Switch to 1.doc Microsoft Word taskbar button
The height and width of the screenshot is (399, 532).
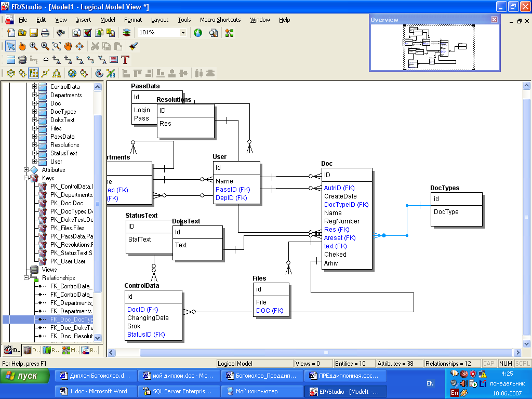click(x=95, y=391)
